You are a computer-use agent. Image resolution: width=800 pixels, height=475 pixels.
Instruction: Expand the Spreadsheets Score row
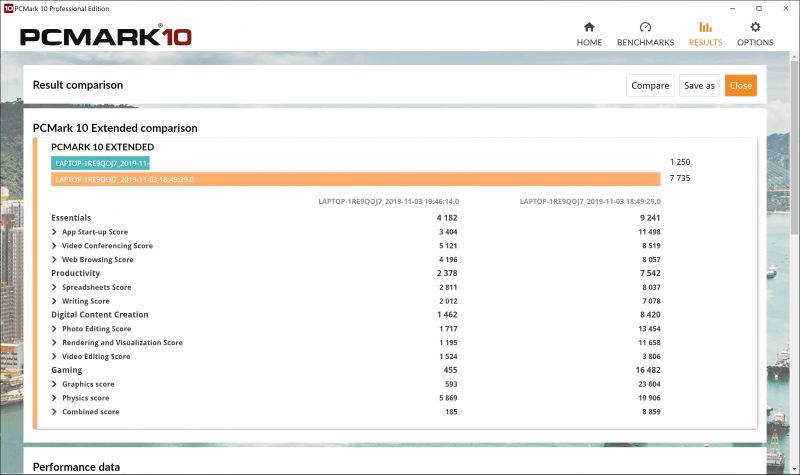54,287
